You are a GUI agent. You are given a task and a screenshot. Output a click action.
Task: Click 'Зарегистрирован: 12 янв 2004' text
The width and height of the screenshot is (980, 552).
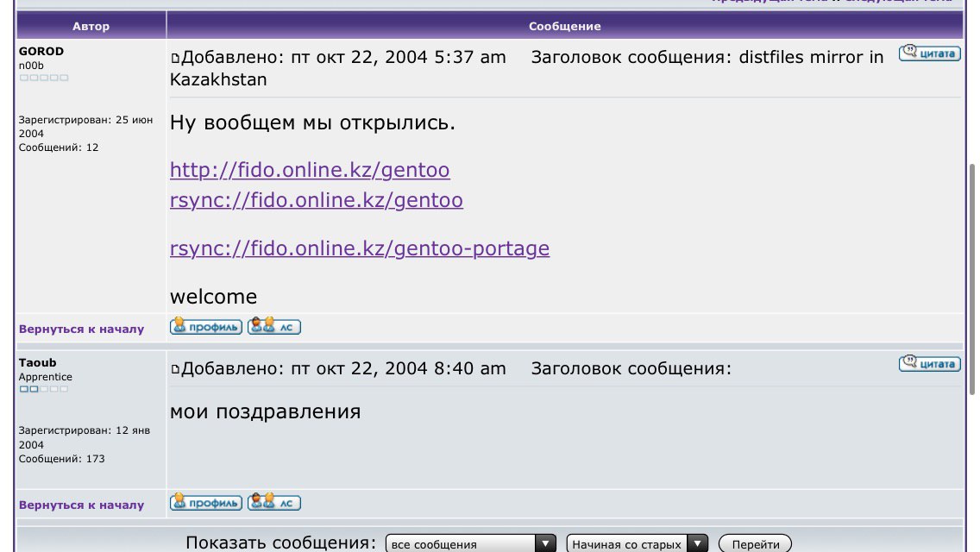[85, 437]
